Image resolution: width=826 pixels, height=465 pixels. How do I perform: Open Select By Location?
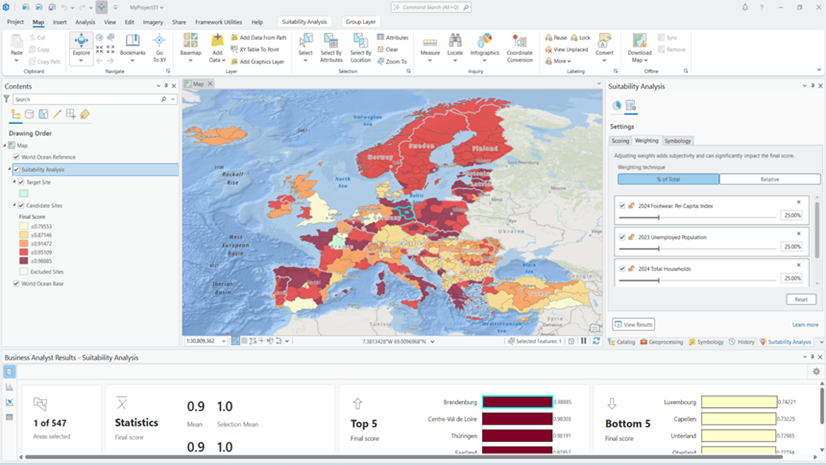360,47
